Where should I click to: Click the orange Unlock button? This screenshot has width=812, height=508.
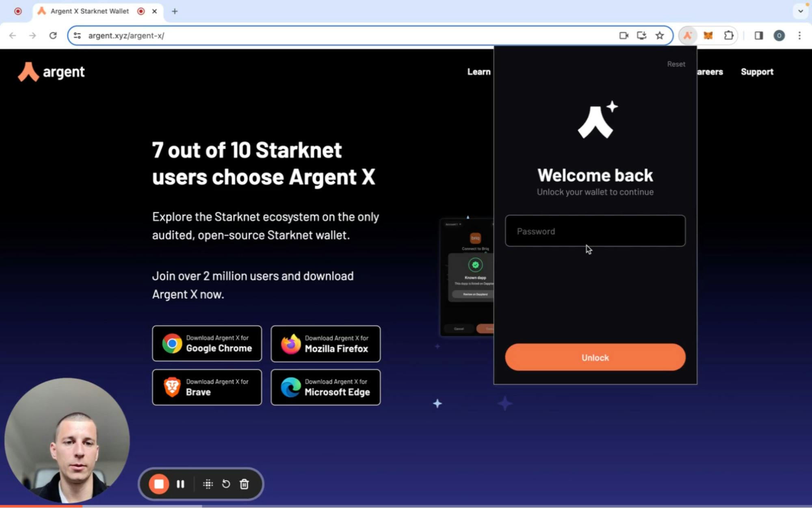(x=595, y=357)
